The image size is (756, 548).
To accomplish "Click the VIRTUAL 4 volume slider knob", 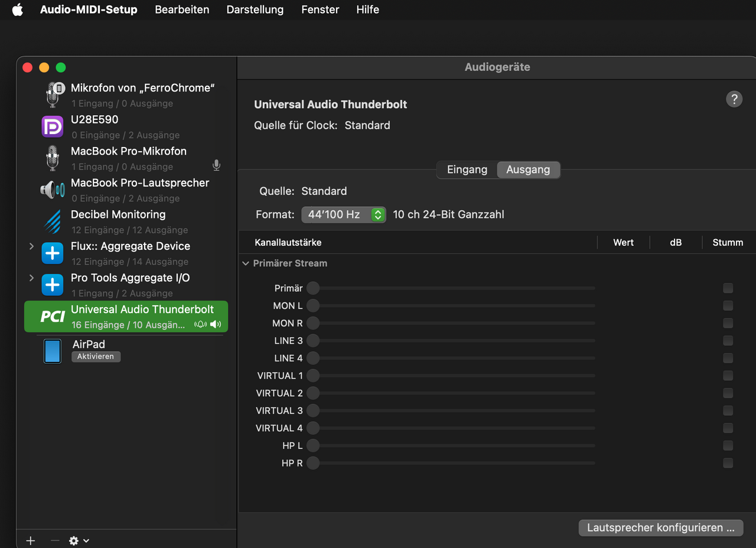I will coord(313,428).
